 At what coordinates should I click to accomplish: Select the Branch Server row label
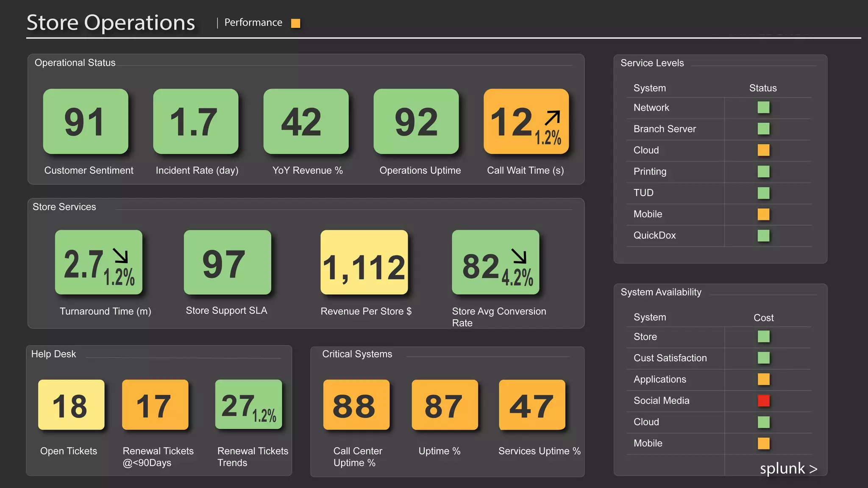[x=665, y=129]
